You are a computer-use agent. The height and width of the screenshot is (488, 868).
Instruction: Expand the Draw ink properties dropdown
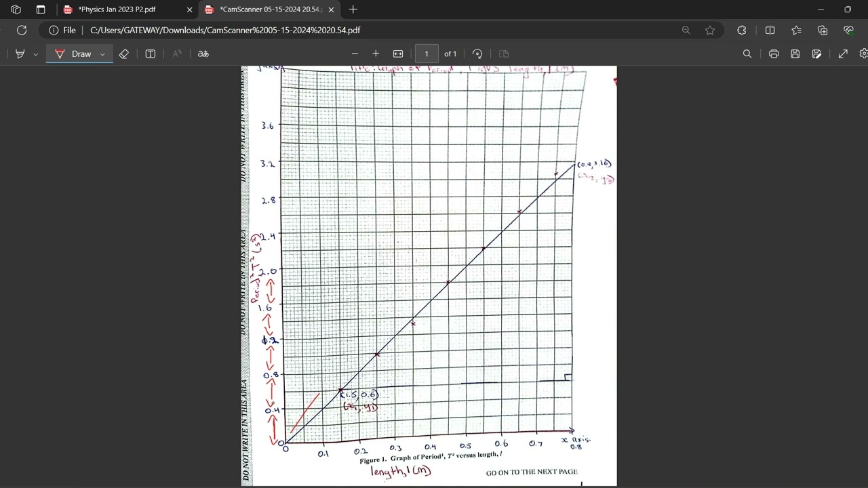coord(102,54)
